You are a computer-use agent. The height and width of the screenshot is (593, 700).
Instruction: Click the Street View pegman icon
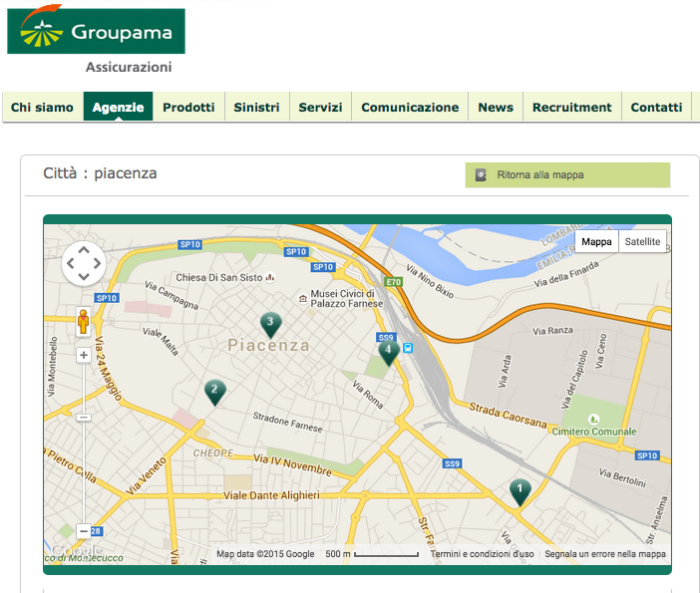pos(84,321)
